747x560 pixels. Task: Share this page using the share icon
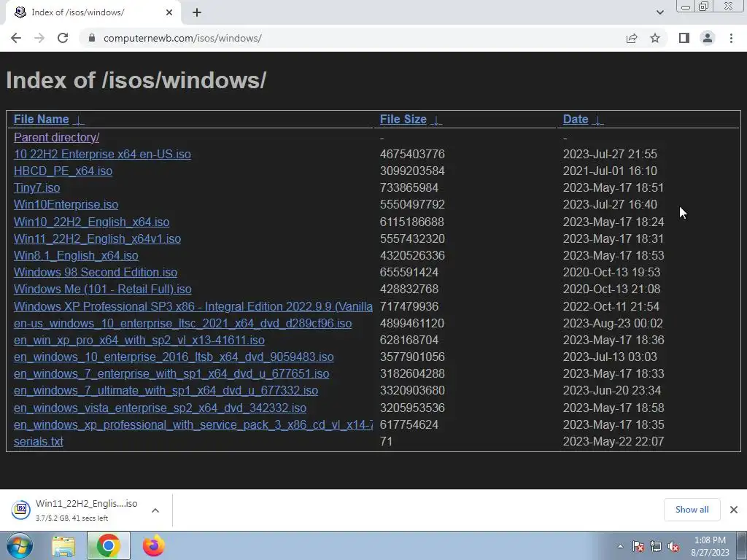[x=632, y=38]
